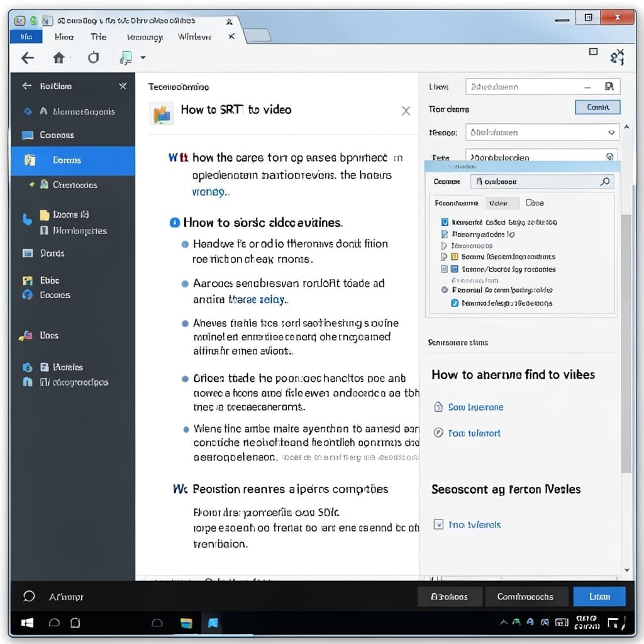Click the blue hook icon beside the yellow folder
Image resolution: width=644 pixels, height=644 pixels.
(x=27, y=219)
